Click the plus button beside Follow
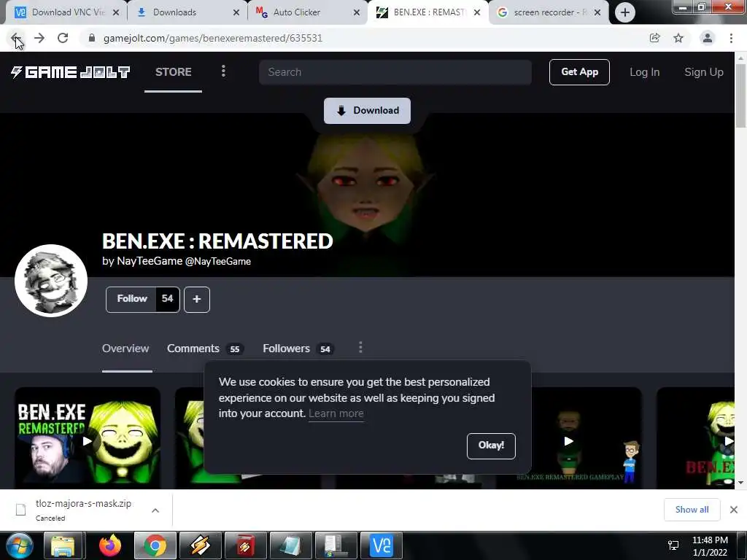Viewport: 747px width, 560px height. [x=197, y=300]
